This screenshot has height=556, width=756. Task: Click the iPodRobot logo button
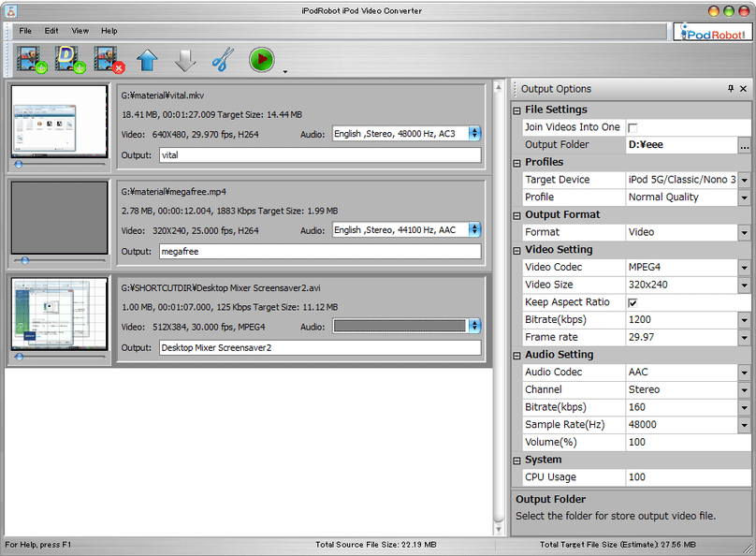coord(712,33)
